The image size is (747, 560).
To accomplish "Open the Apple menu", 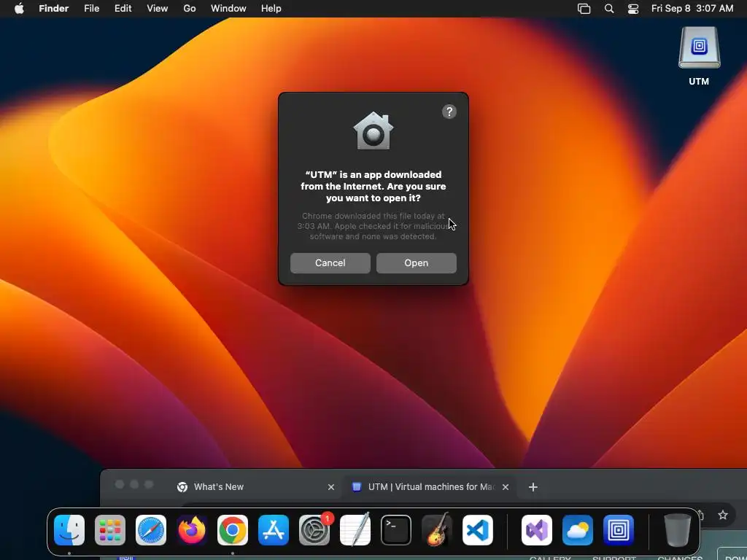I will 19,9.
